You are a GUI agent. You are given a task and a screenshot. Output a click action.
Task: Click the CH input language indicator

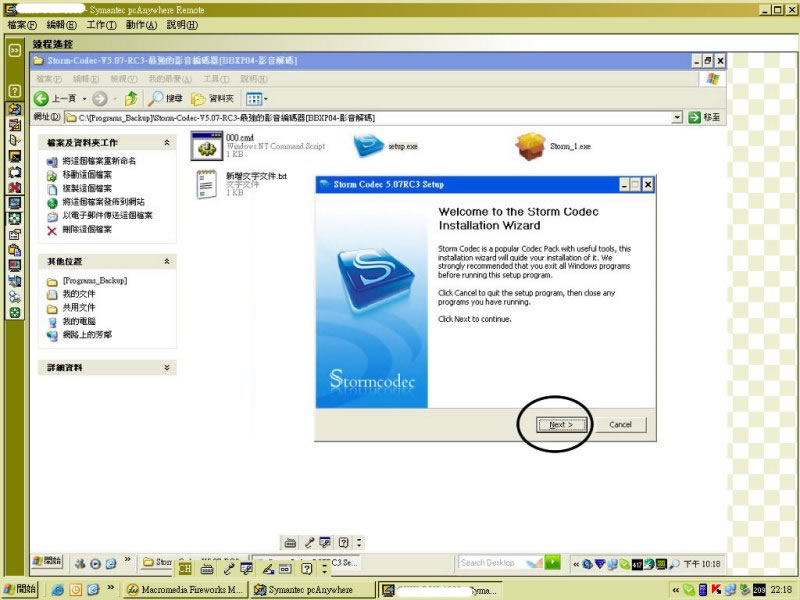coord(185,568)
